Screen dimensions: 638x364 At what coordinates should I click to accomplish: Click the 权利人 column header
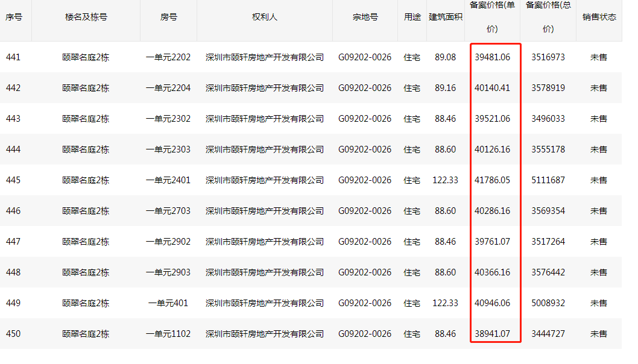pos(265,17)
